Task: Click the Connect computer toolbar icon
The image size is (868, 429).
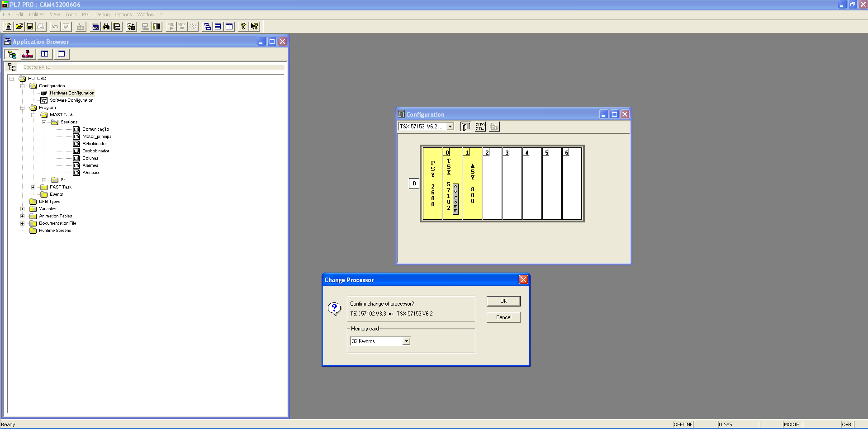Action: coord(146,26)
